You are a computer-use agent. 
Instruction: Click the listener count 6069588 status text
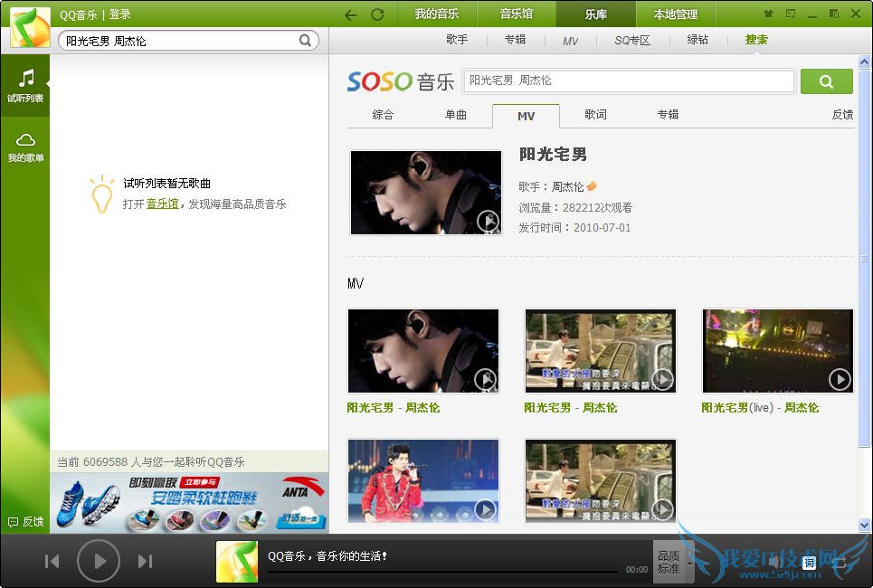point(151,461)
